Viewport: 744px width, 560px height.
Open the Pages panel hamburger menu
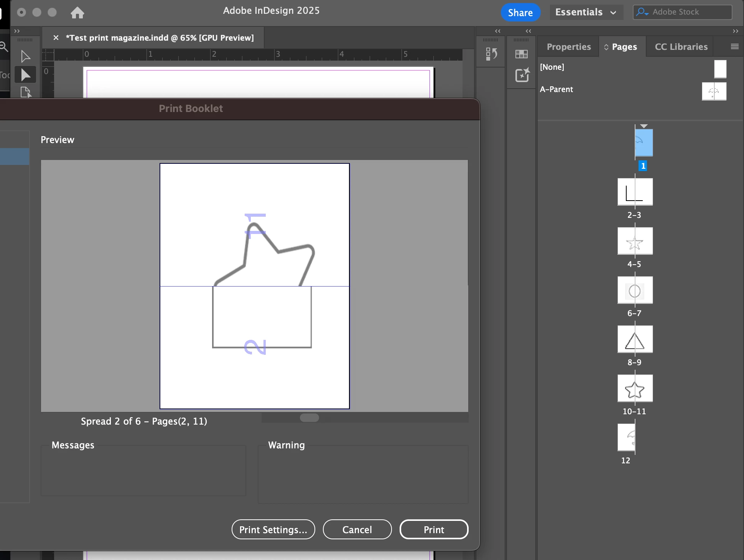tap(734, 46)
